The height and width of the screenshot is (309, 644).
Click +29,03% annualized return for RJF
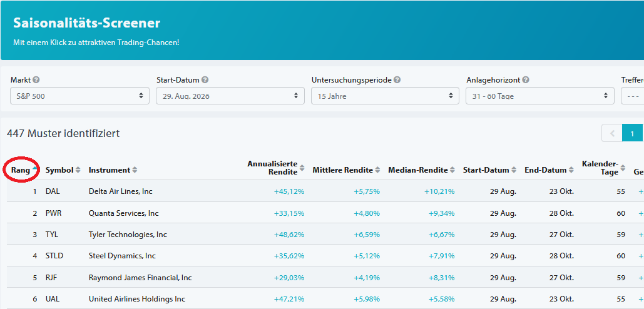[289, 278]
